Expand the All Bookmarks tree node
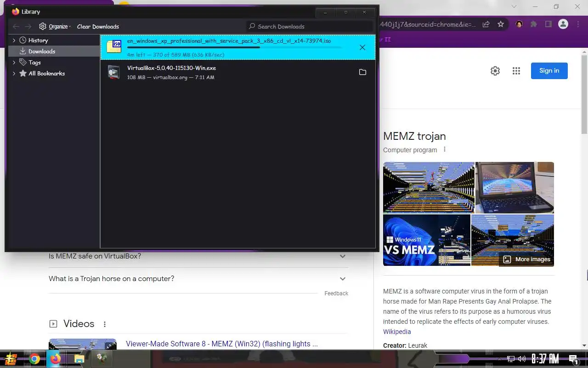Image resolution: width=588 pixels, height=368 pixels. point(14,74)
